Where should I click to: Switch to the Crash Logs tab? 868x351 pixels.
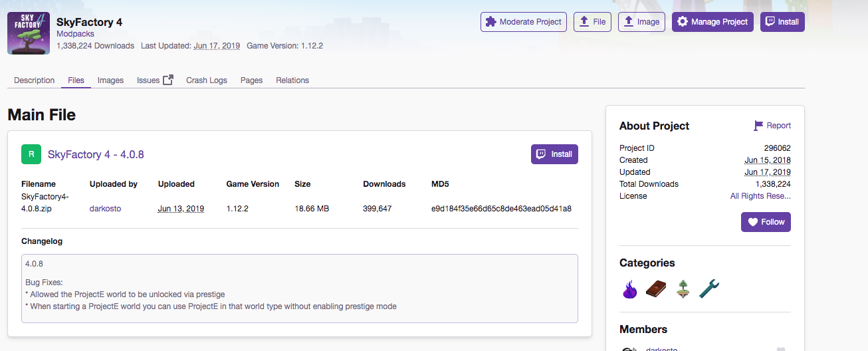(207, 80)
